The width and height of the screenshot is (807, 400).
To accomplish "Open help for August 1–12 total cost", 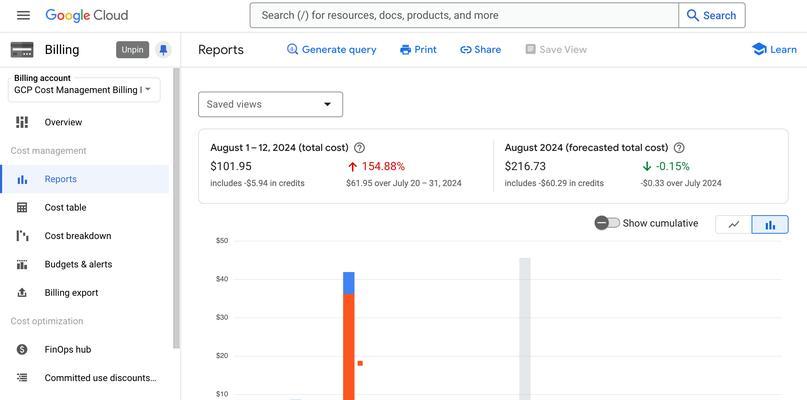I will [x=360, y=148].
